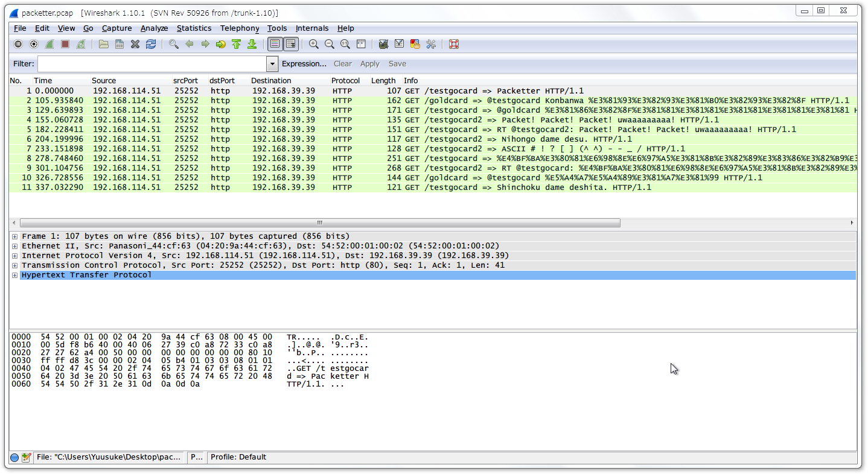Image resolution: width=868 pixels, height=474 pixels.
Task: Go back in packet history arrow
Action: (190, 44)
